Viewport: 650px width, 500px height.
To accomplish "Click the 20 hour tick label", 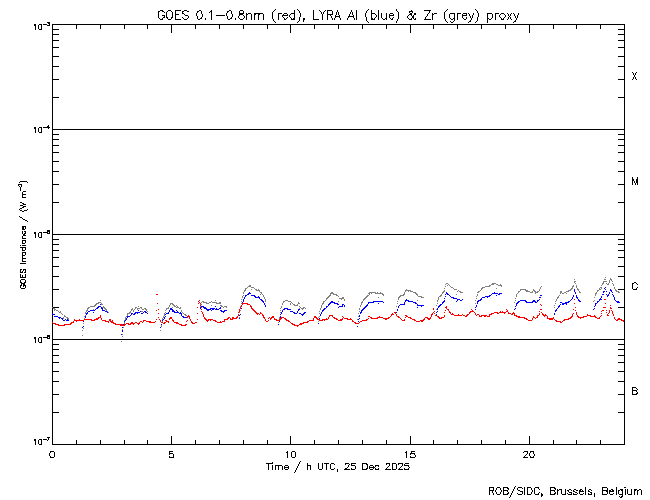I will tap(528, 454).
